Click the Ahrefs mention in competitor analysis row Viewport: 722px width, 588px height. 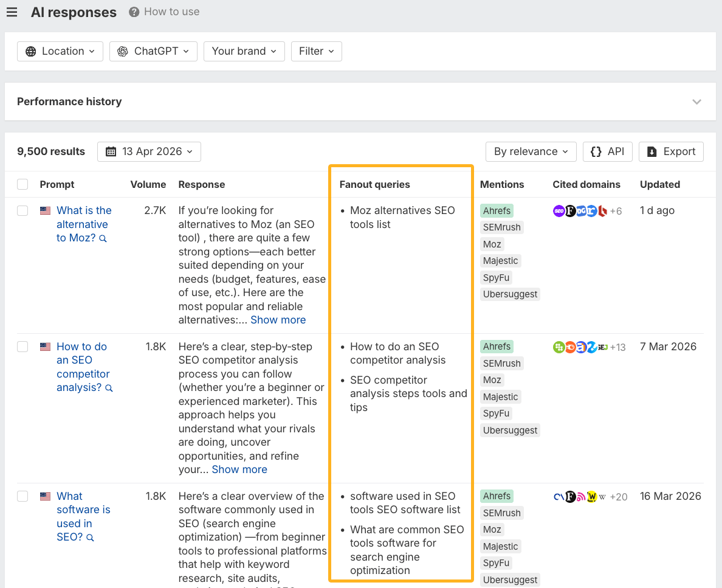[497, 347]
